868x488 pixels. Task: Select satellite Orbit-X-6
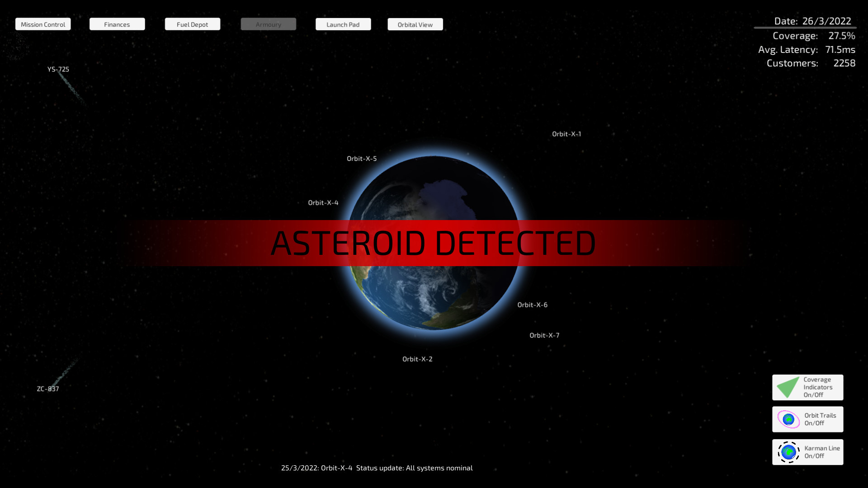[533, 305]
